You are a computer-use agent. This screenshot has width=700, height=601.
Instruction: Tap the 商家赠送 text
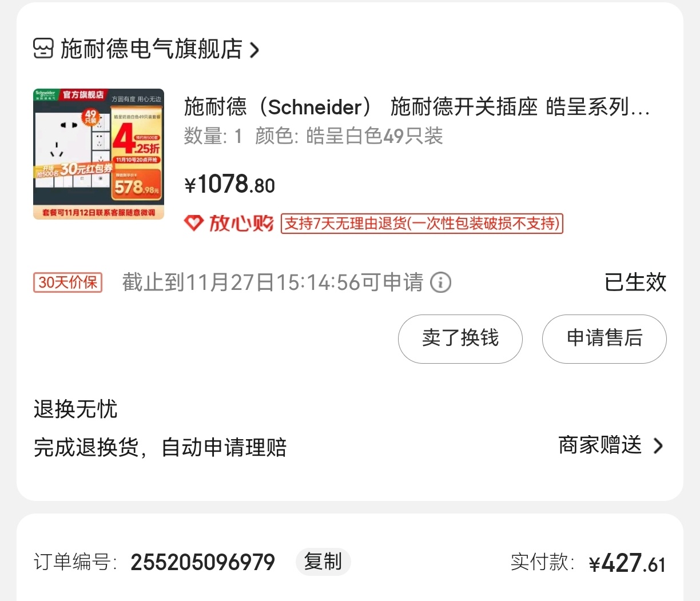tap(600, 445)
